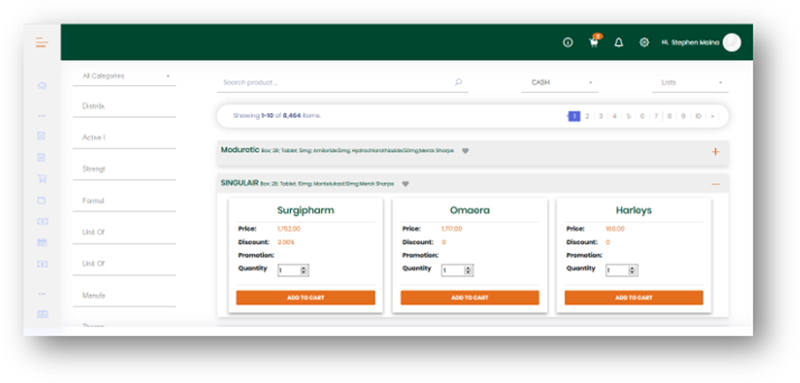Open the table grid icon in sidebar
Screen dimensions: 800x383
(x=42, y=315)
